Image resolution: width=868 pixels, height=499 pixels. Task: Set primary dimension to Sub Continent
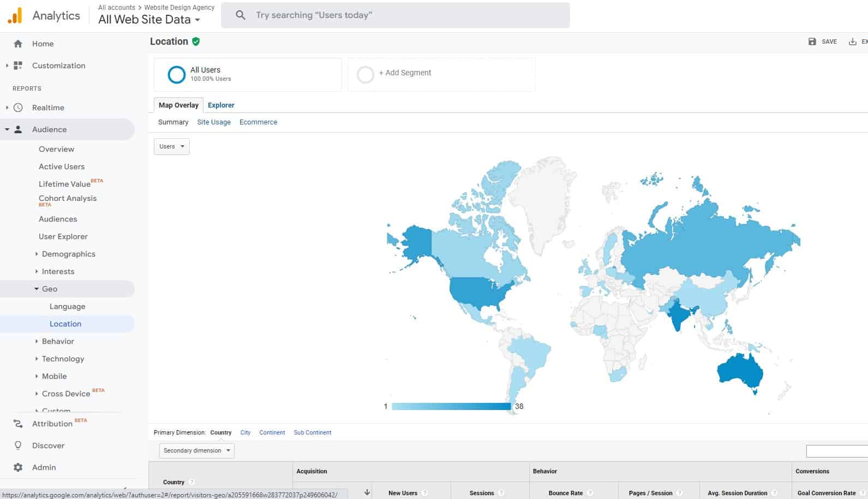point(313,432)
